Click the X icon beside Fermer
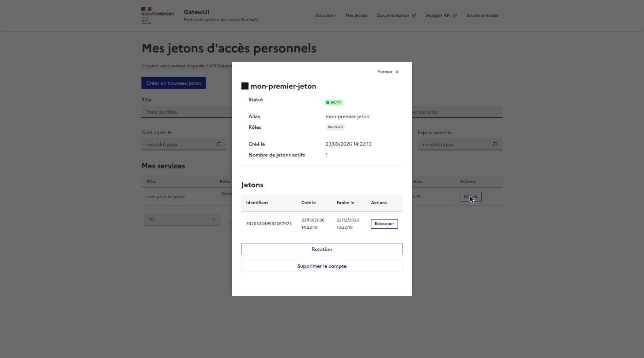644x358 pixels. coord(397,72)
